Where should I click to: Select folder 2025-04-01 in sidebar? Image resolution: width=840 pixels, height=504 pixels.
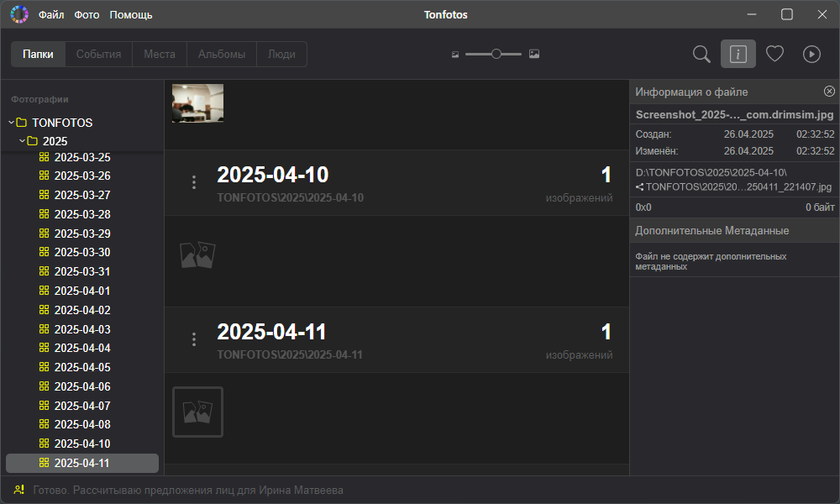(x=82, y=291)
